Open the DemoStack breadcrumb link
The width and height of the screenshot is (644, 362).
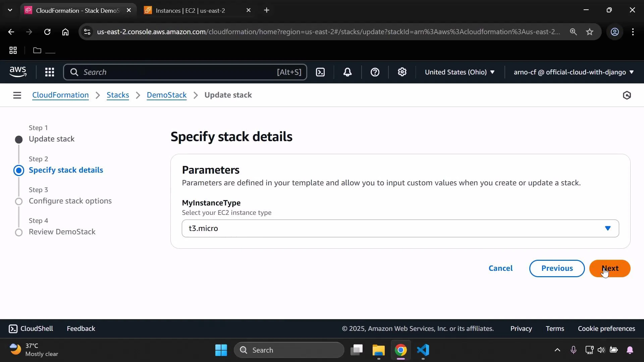coord(167,95)
